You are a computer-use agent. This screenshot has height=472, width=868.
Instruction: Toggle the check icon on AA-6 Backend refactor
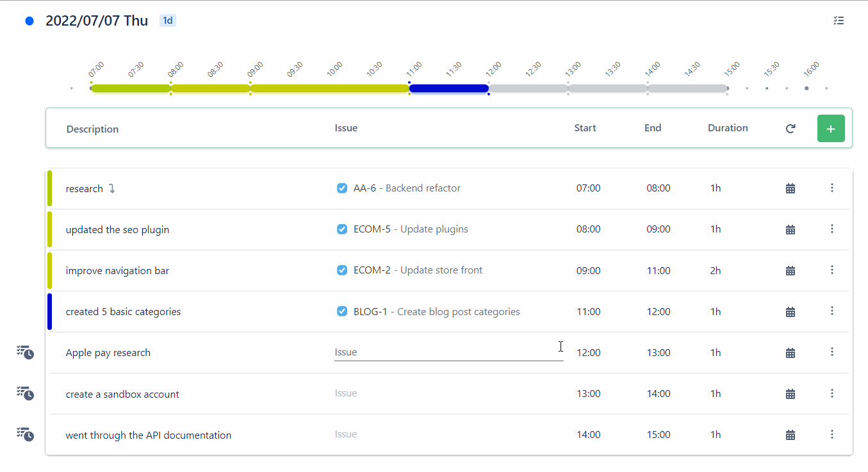point(341,188)
